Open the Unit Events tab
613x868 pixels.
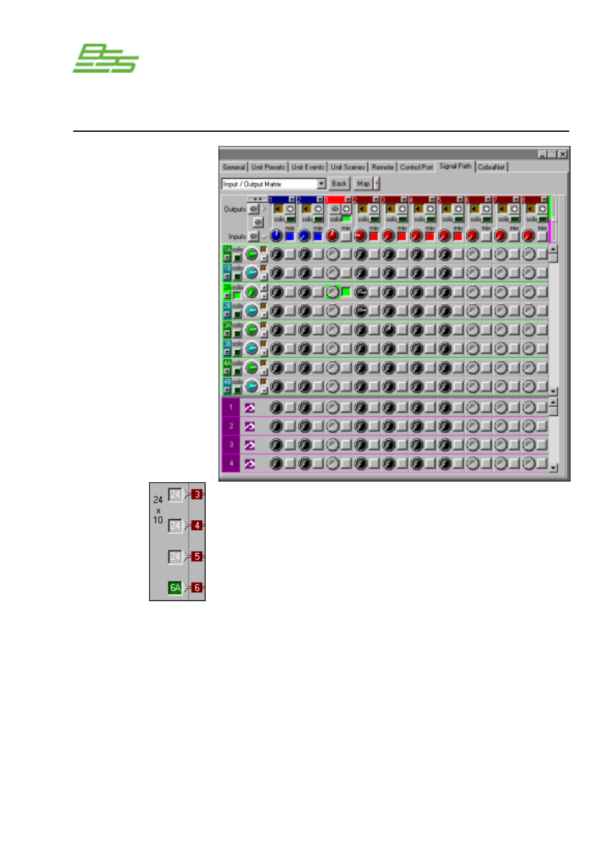click(x=308, y=167)
